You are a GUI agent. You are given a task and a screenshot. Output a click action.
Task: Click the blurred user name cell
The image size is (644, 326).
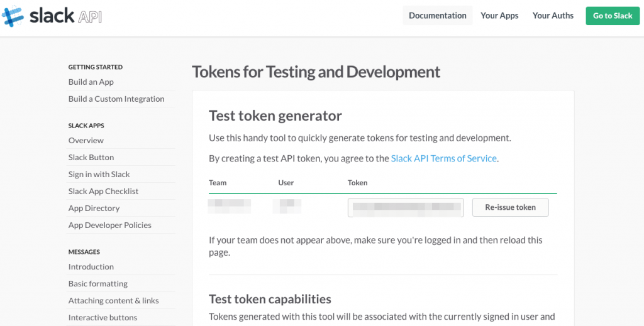point(287,206)
